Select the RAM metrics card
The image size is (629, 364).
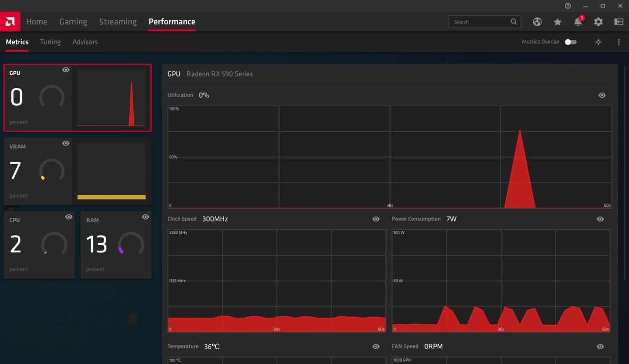[x=116, y=245]
